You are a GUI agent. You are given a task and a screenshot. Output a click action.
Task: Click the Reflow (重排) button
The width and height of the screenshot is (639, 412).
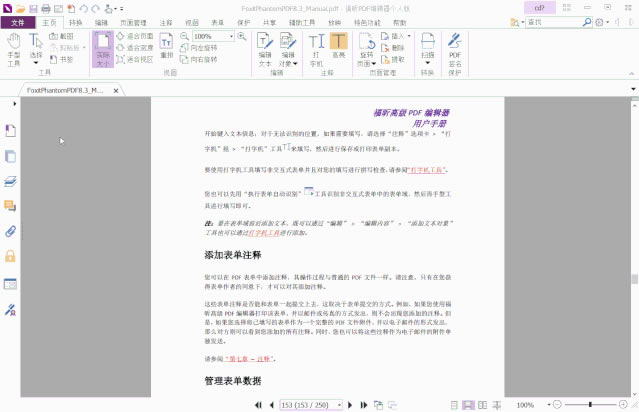(x=167, y=46)
